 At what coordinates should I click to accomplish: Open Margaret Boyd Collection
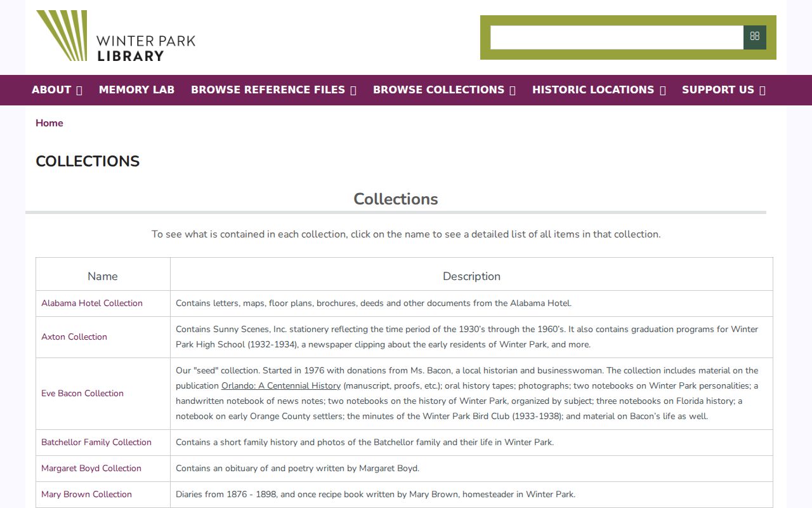click(91, 468)
